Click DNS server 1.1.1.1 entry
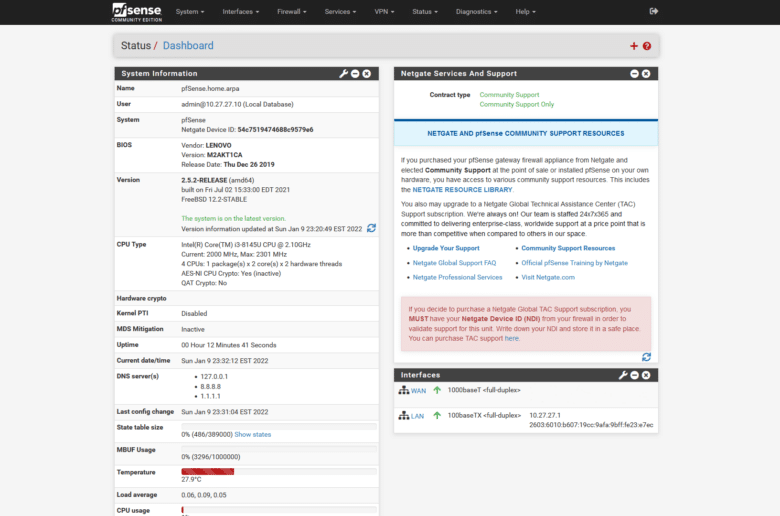 click(210, 397)
